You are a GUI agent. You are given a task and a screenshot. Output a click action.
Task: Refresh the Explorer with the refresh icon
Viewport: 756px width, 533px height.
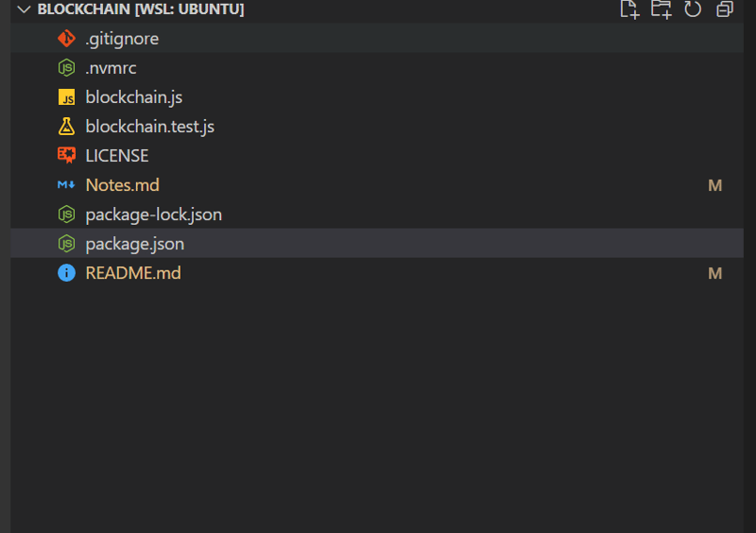point(693,9)
